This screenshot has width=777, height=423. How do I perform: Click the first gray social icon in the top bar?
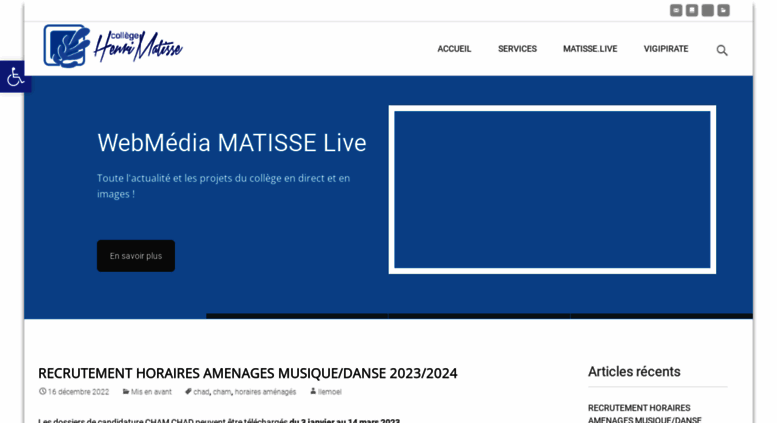[x=676, y=10]
